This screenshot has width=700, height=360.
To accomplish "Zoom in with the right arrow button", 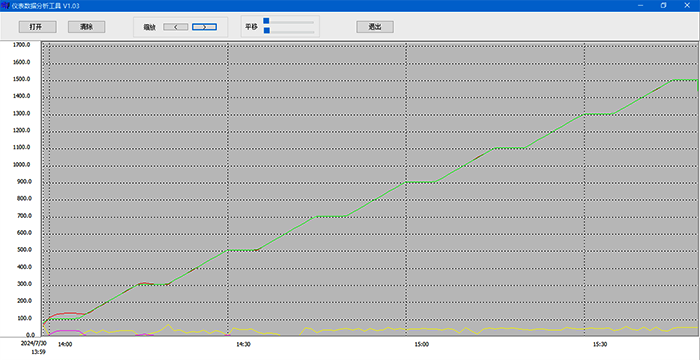I will (204, 27).
